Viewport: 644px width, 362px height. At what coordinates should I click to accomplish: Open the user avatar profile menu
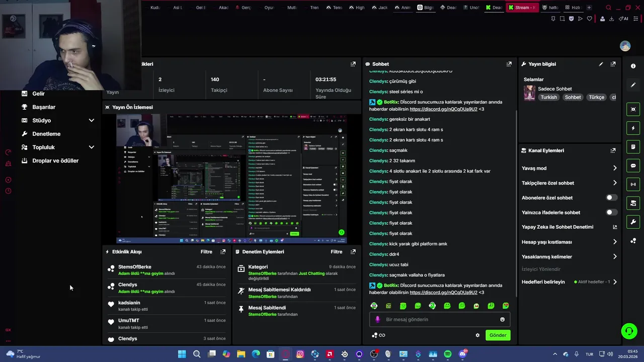(625, 46)
